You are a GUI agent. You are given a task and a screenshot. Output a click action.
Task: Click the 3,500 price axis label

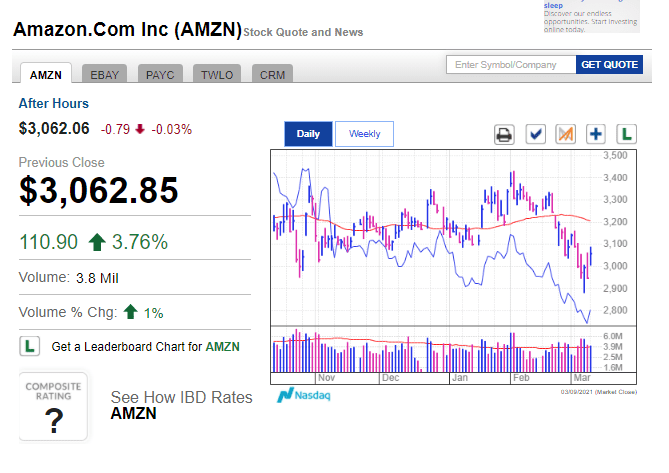click(x=615, y=155)
